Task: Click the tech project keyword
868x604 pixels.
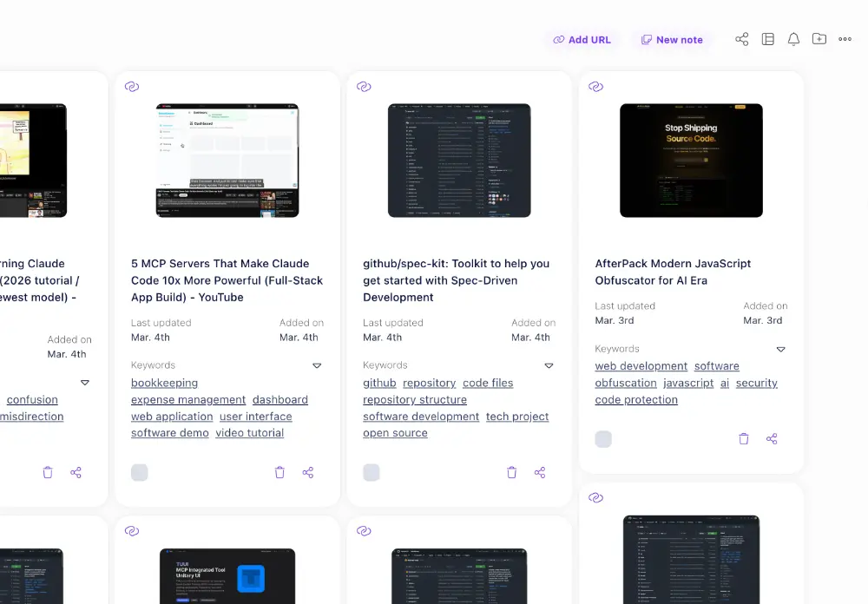Action: point(517,417)
